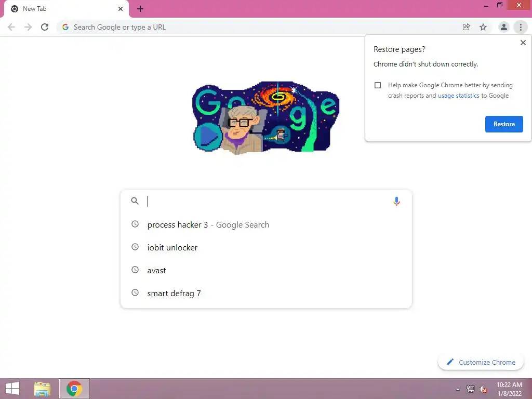Image resolution: width=532 pixels, height=399 pixels.
Task: Choose the 'smart defrag 7' suggestion
Action: [x=267, y=293]
